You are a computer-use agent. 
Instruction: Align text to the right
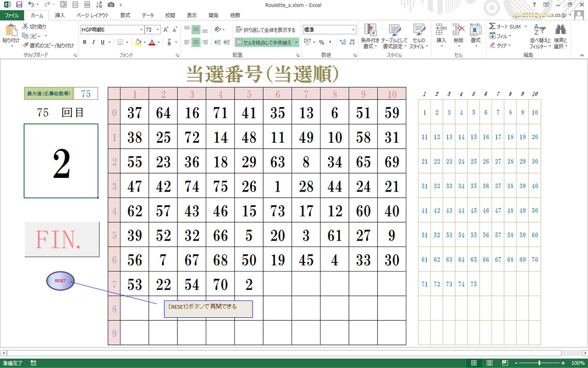pos(205,42)
